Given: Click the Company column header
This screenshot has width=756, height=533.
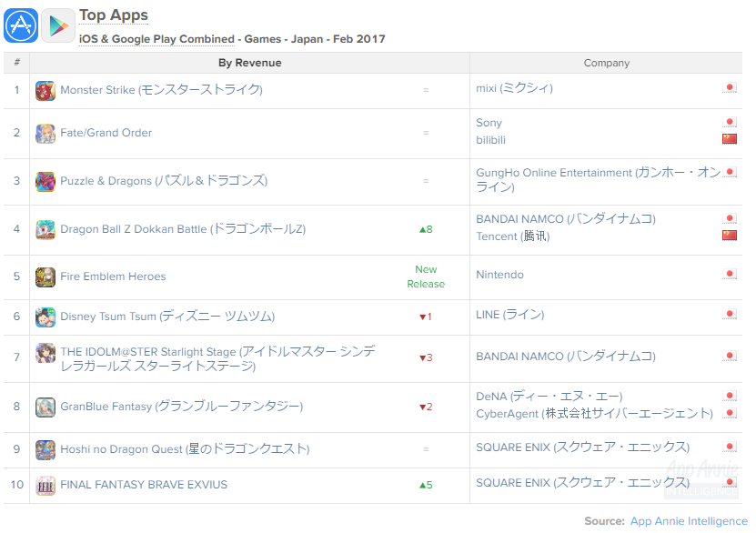Looking at the screenshot, I should pos(606,63).
